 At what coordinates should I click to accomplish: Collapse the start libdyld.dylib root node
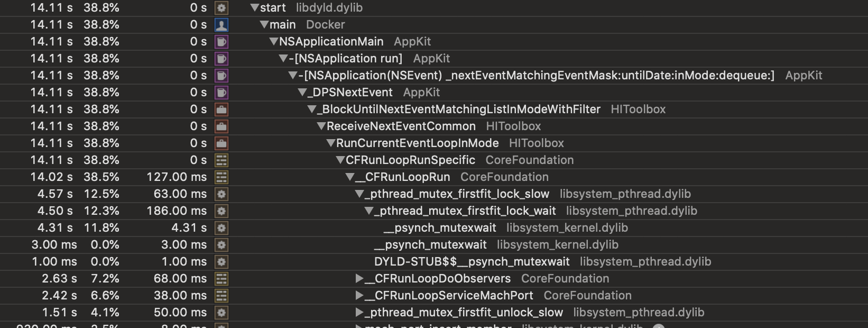[x=255, y=8]
